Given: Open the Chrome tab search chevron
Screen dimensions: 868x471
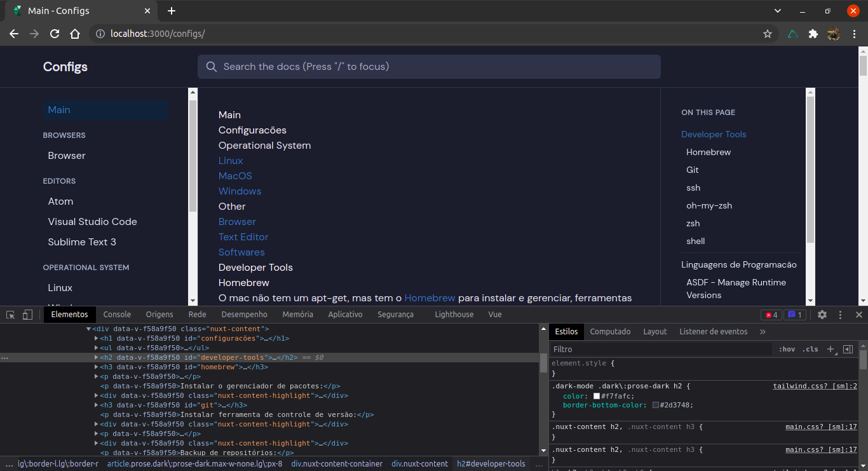Looking at the screenshot, I should (778, 10).
